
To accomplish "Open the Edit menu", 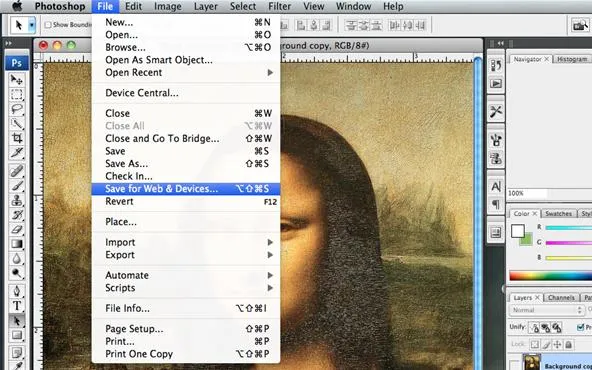I will (134, 6).
